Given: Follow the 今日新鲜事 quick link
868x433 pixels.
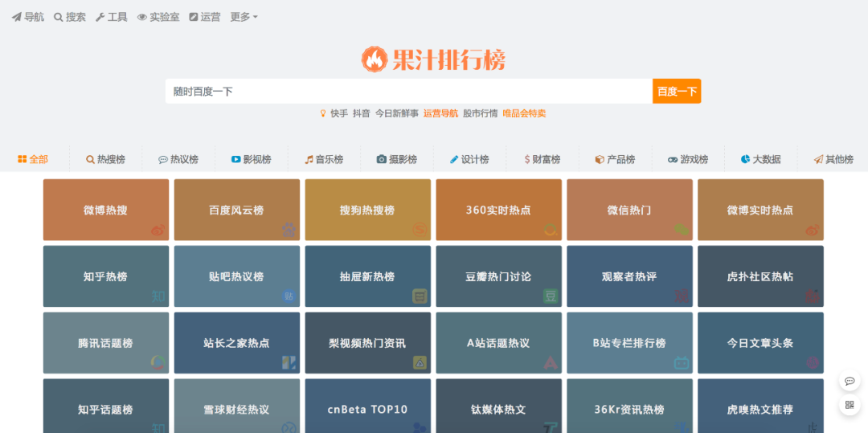Looking at the screenshot, I should (397, 113).
